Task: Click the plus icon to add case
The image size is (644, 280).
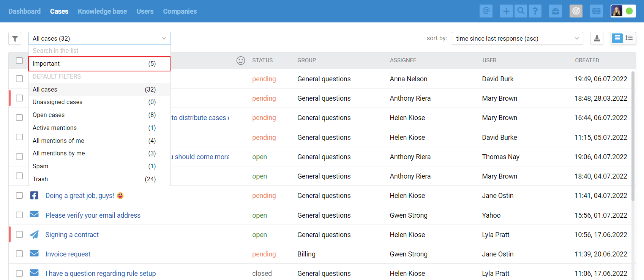Action: tap(507, 11)
